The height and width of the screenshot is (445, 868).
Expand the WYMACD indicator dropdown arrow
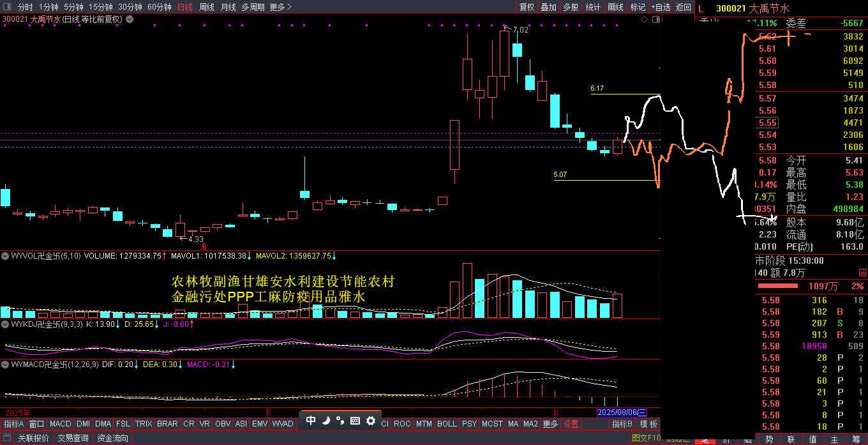tap(5, 365)
